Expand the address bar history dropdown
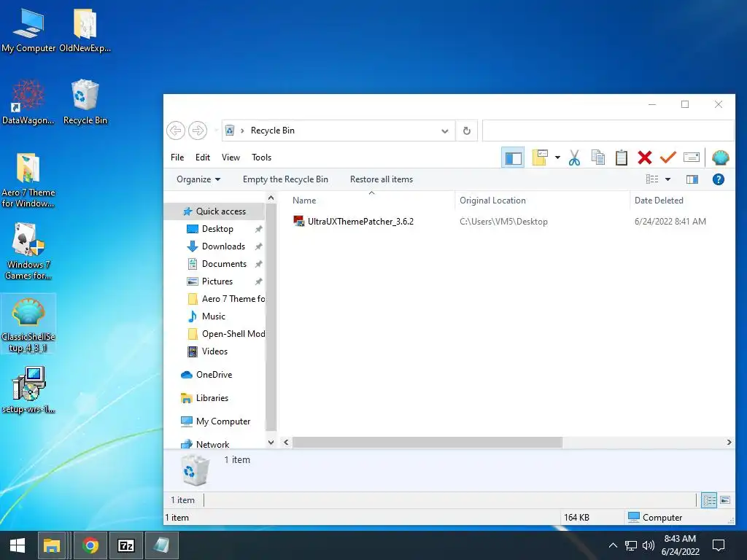This screenshot has height=560, width=747. click(x=445, y=131)
